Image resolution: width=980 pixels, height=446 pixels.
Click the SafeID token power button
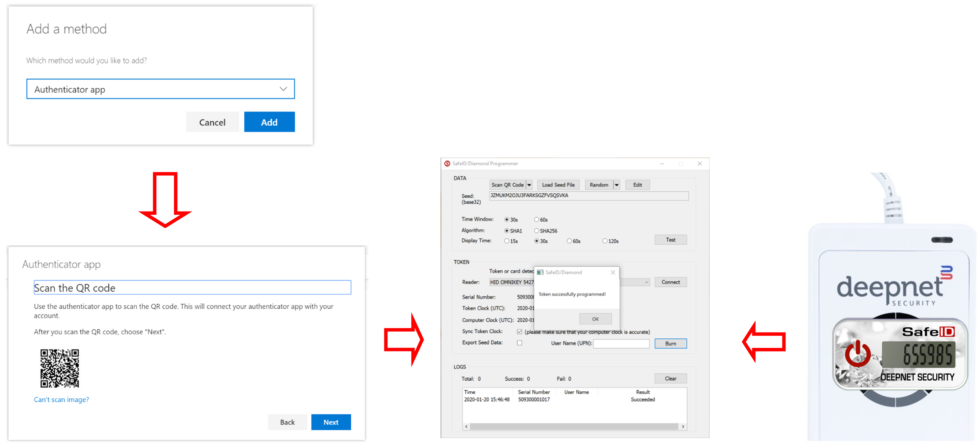857,355
